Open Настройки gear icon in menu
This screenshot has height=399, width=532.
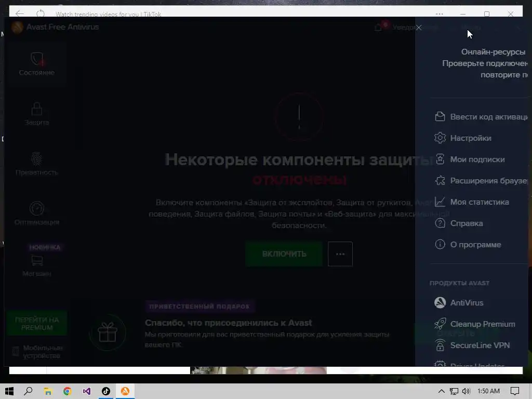click(440, 138)
